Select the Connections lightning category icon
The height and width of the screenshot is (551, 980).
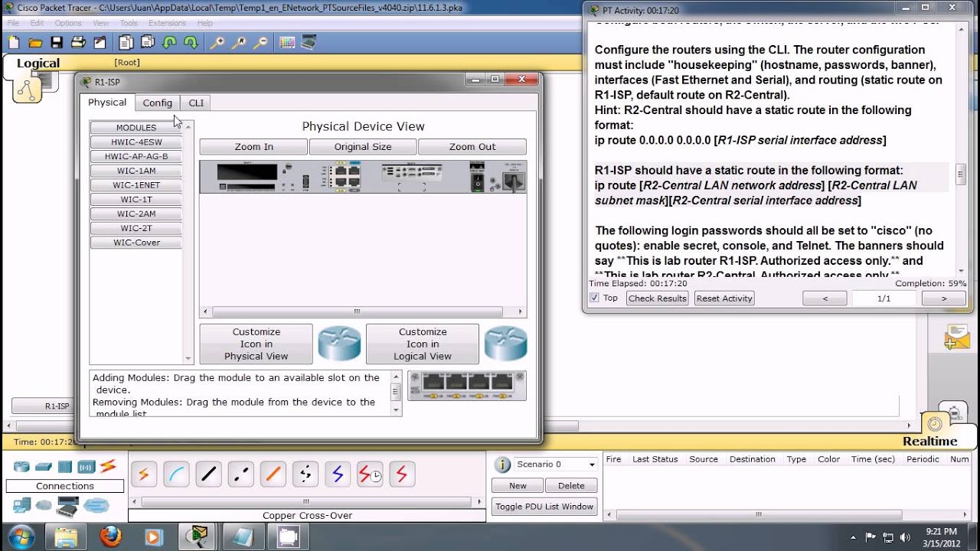[108, 466]
